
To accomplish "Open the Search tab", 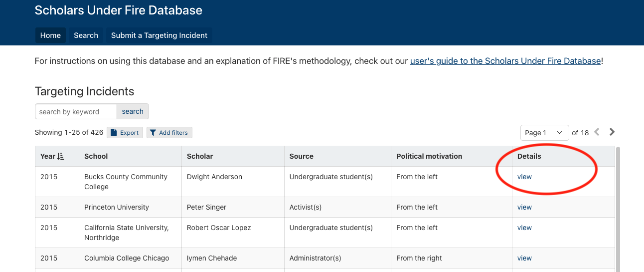I will [x=86, y=35].
